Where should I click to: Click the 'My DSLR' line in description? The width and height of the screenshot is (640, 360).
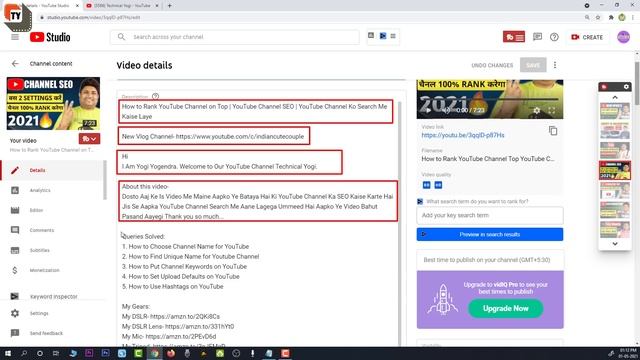[x=171, y=316]
